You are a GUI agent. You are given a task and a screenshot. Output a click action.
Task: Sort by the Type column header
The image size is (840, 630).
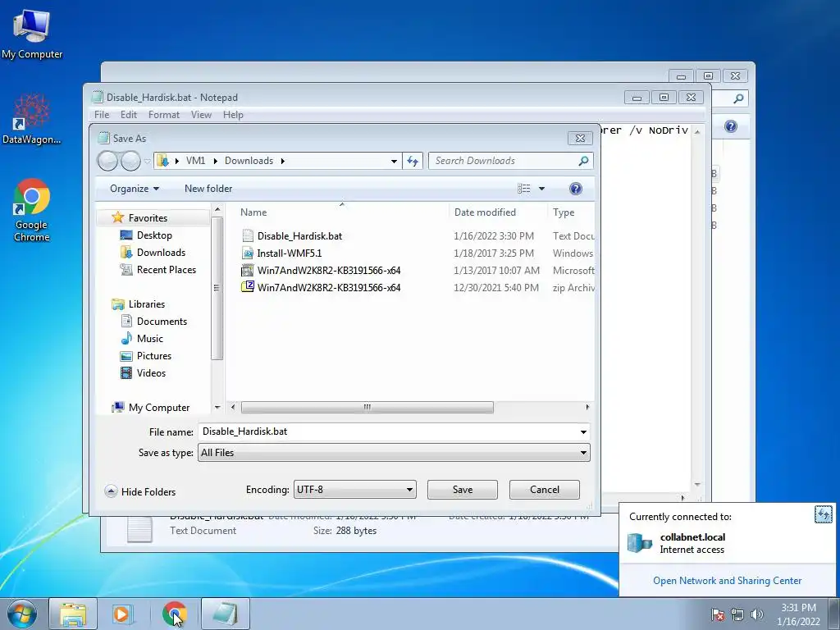tap(564, 212)
